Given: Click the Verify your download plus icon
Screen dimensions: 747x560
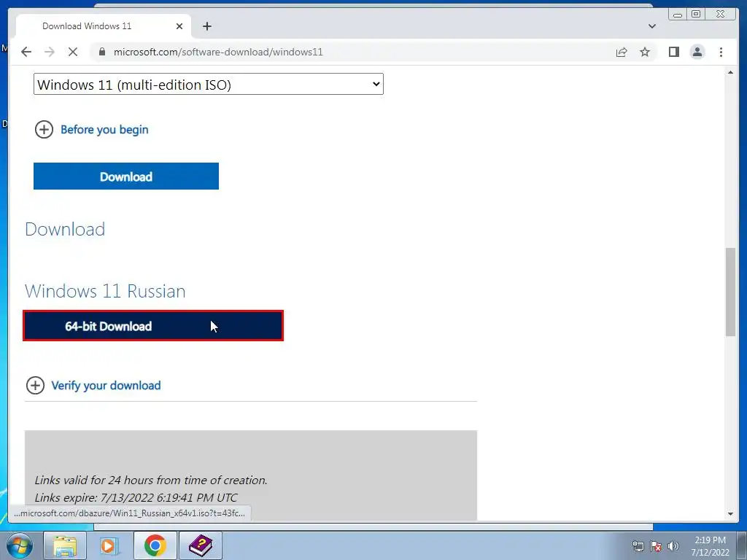Looking at the screenshot, I should tap(35, 385).
